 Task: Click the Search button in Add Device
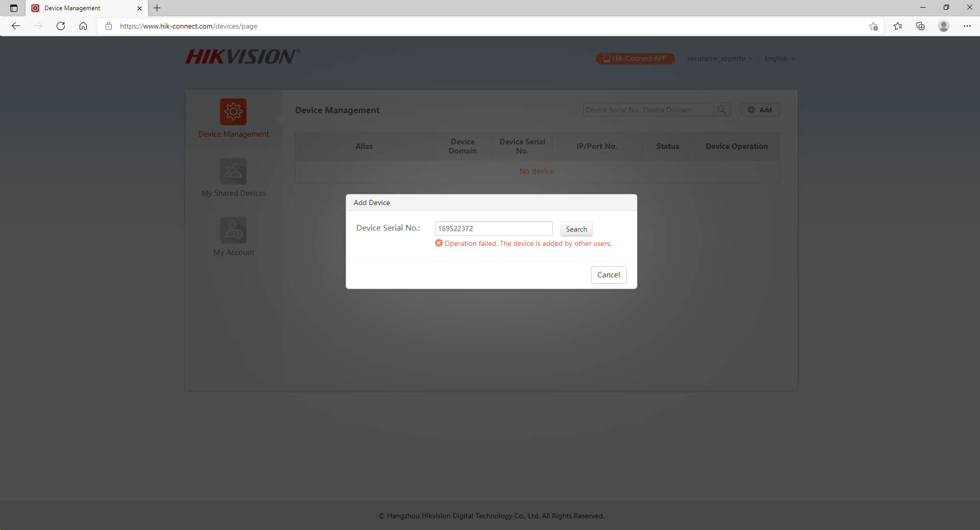pyautogui.click(x=576, y=229)
